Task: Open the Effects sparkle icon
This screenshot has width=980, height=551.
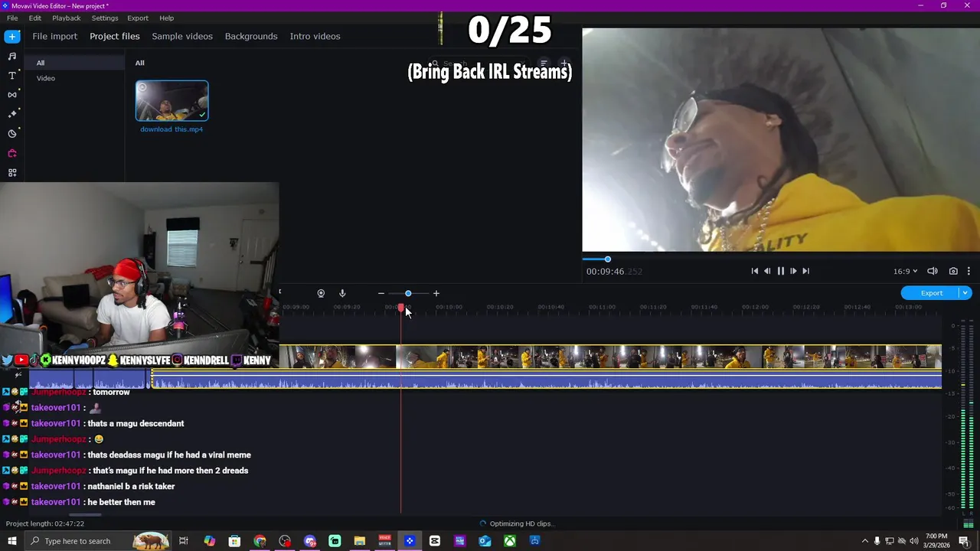Action: pos(12,114)
